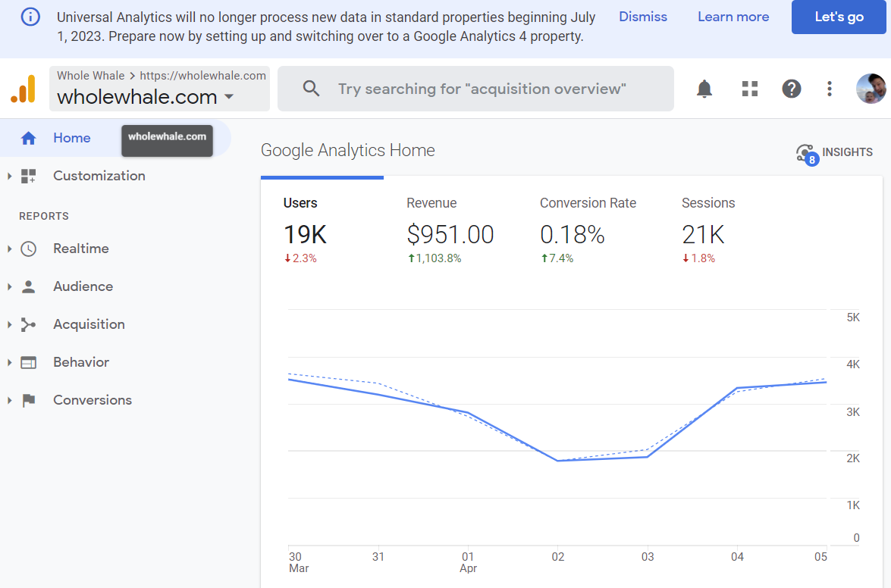Image resolution: width=891 pixels, height=588 pixels.
Task: Click the user profile avatar
Action: pos(871,89)
